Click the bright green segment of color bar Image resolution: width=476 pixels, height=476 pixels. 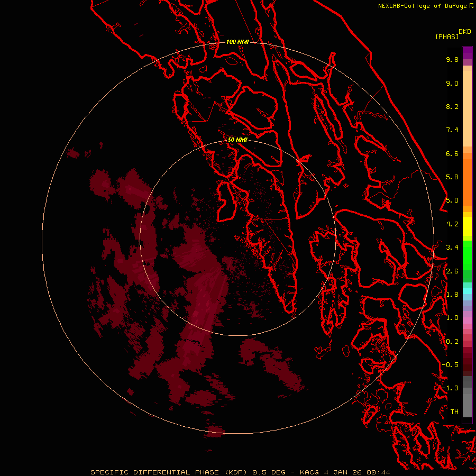pyautogui.click(x=467, y=255)
